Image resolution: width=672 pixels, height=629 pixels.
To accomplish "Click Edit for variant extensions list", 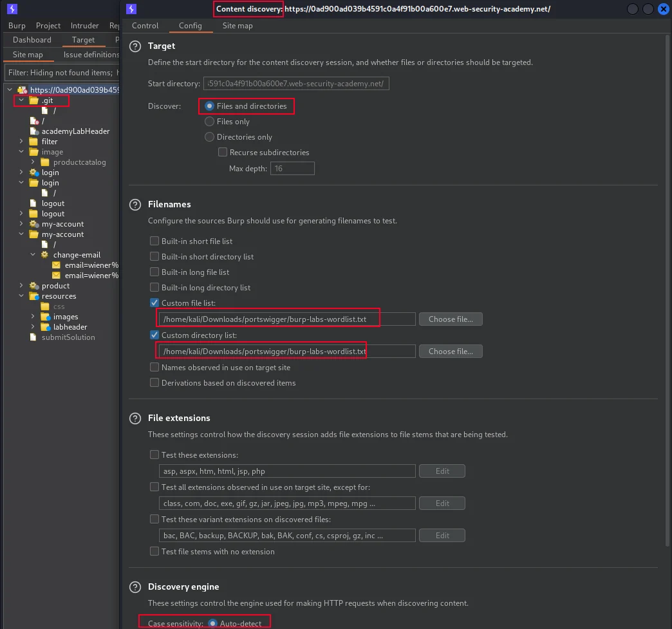I will (x=442, y=535).
